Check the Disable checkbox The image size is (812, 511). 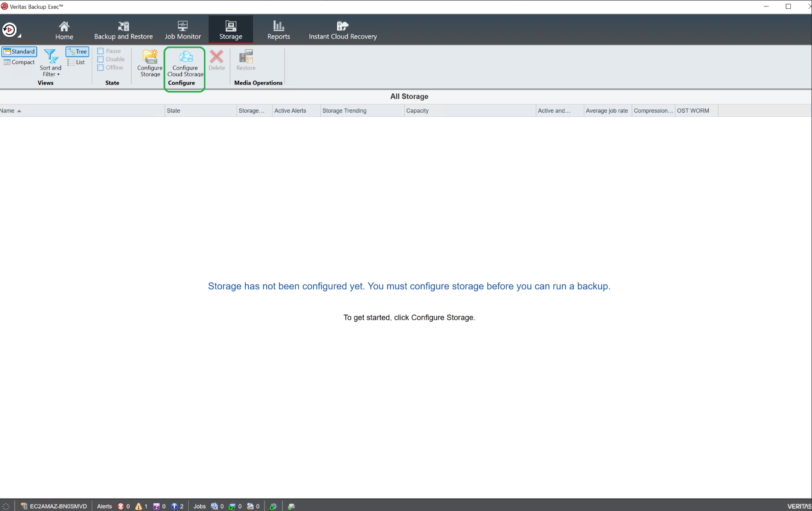[x=100, y=59]
